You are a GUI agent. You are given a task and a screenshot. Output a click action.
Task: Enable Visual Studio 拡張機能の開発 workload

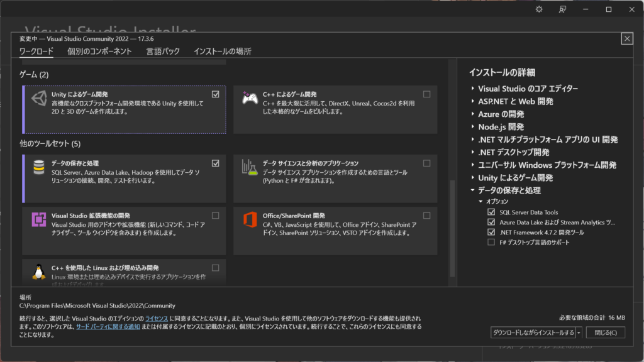pyautogui.click(x=216, y=216)
